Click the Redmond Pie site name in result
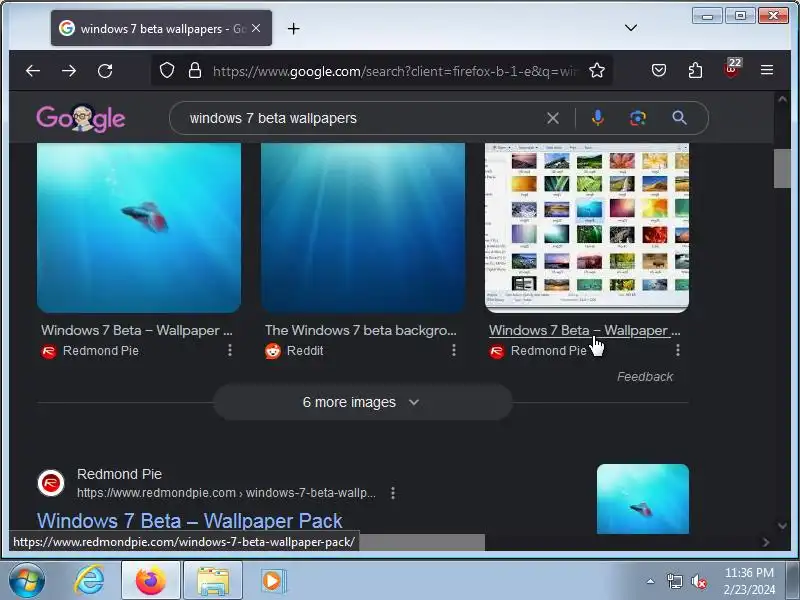Screen dimensions: 800x600 point(119,474)
